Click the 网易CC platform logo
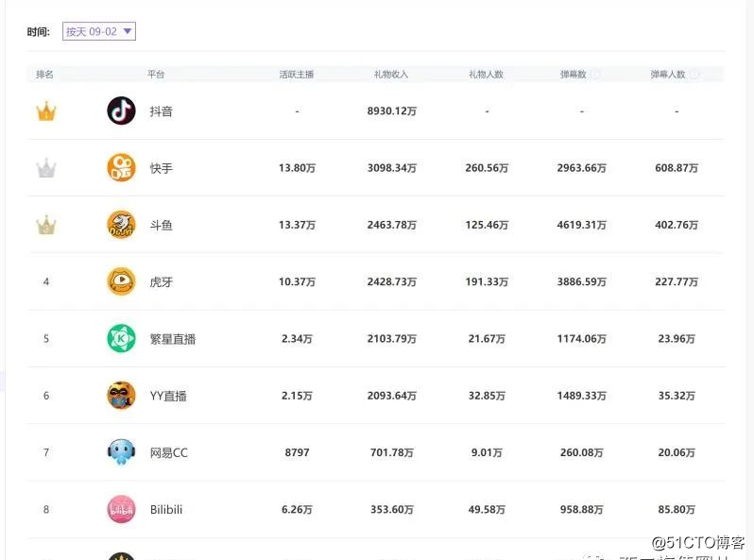This screenshot has width=754, height=560. coord(121,452)
